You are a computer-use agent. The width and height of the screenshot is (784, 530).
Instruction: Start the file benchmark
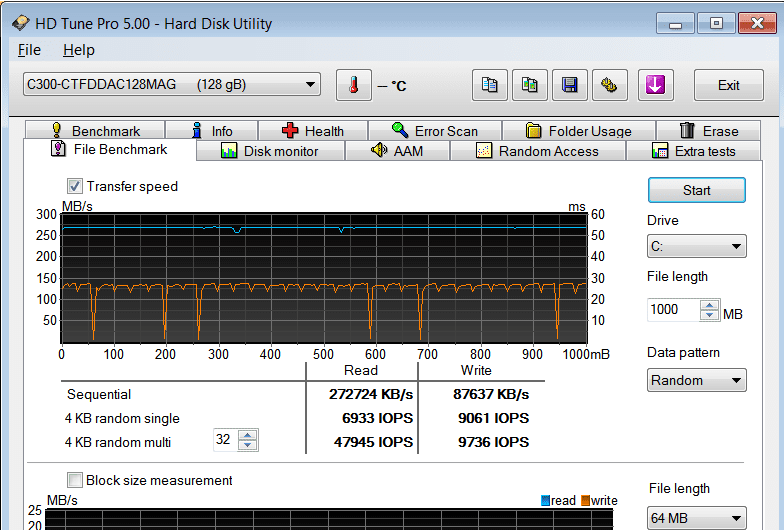696,190
